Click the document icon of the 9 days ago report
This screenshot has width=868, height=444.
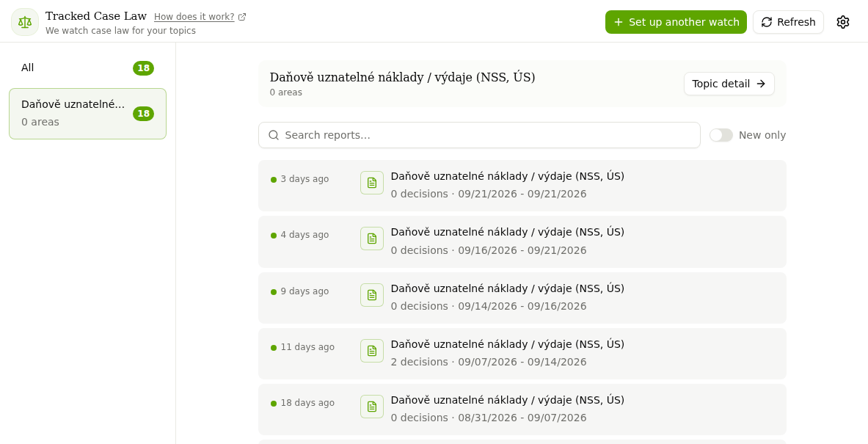pos(372,295)
